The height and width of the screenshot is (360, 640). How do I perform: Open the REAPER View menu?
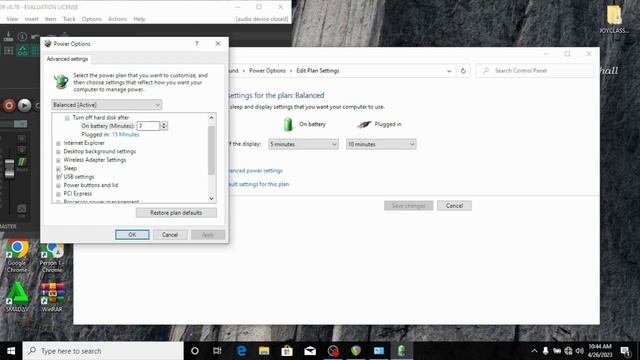point(12,19)
